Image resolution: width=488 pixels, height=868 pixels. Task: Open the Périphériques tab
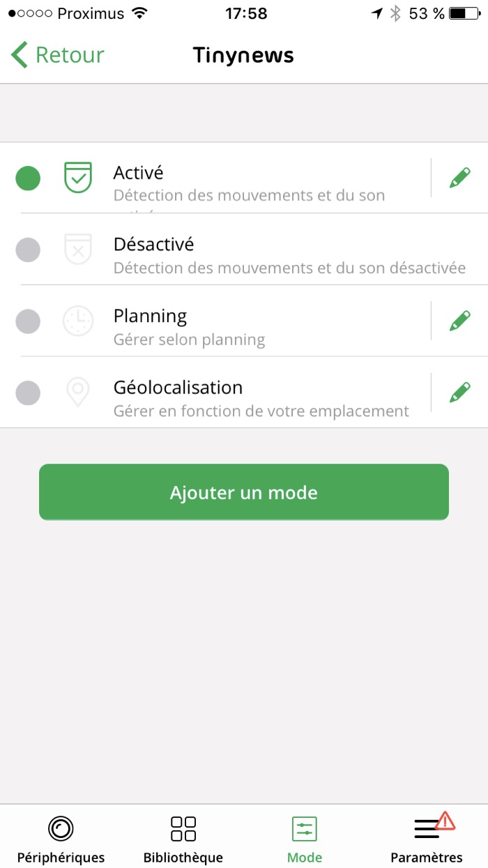tap(61, 839)
